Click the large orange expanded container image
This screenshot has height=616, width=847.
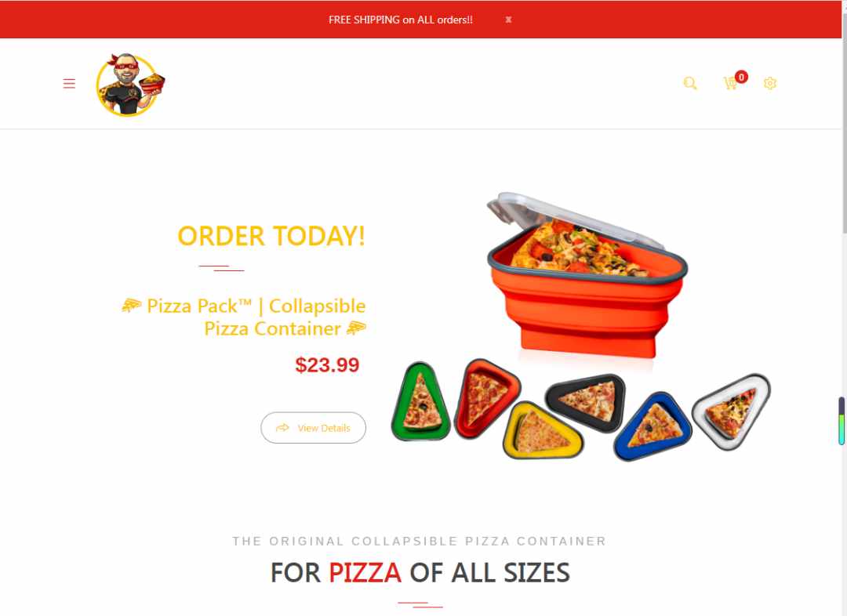(x=587, y=277)
